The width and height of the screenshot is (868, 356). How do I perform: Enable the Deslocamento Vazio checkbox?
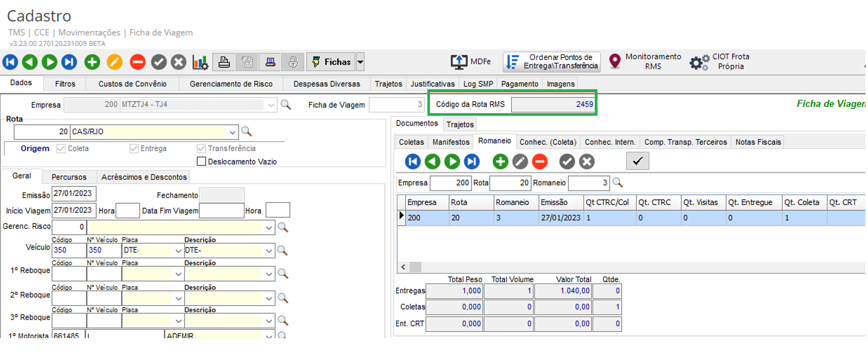202,162
